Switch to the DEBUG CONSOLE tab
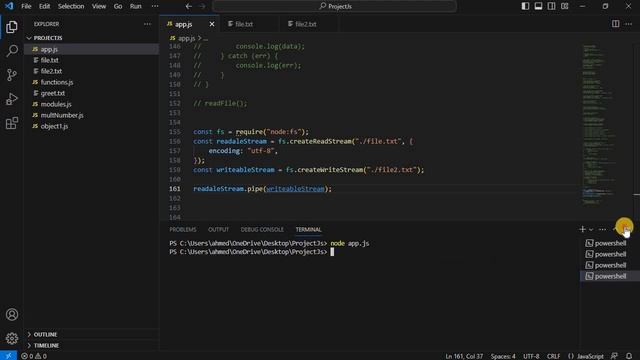This screenshot has height=360, width=640. tap(262, 229)
